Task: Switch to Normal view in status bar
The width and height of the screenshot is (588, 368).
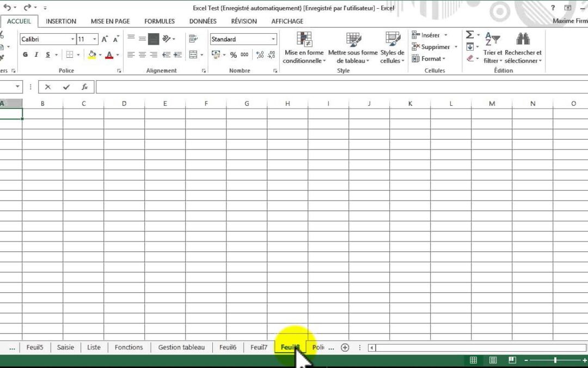Action: tap(473, 360)
